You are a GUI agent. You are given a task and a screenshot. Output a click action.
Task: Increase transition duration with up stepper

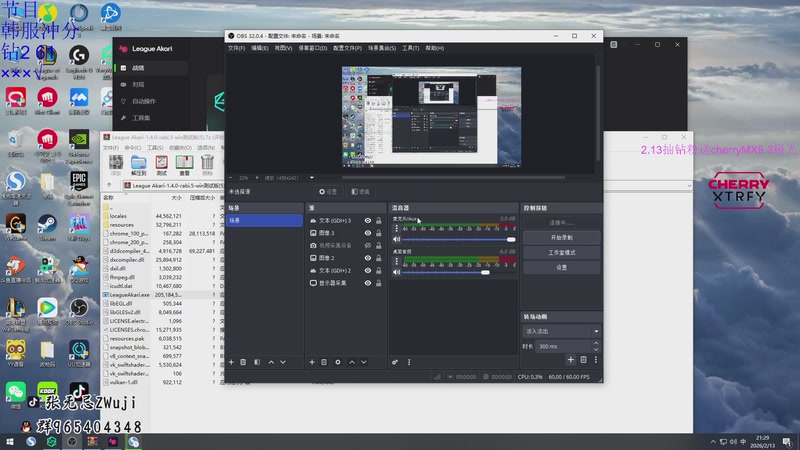(595, 343)
